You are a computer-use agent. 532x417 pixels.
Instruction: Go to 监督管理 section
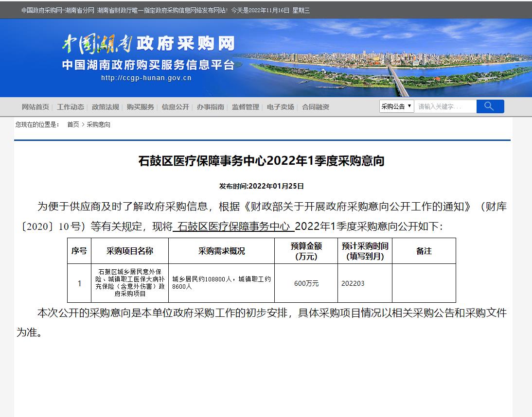click(x=245, y=107)
